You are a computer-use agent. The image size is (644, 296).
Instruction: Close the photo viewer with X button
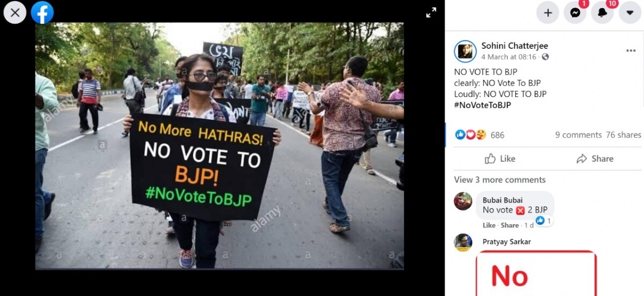tap(15, 12)
